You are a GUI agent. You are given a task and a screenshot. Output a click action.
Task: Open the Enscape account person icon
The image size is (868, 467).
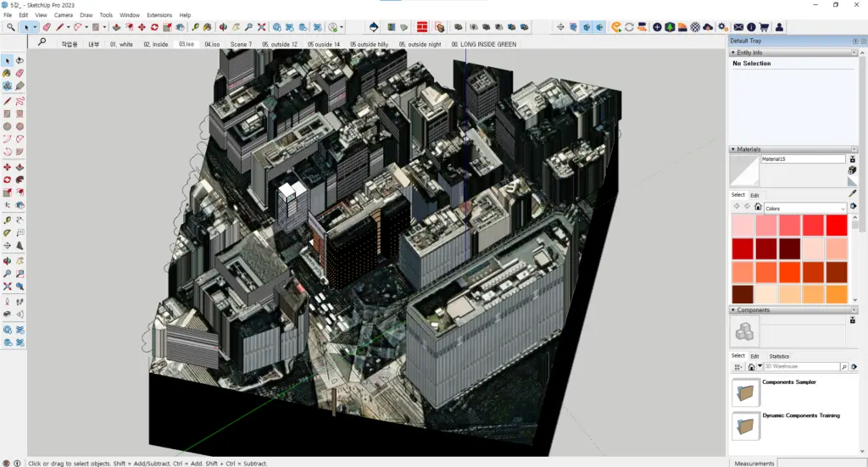click(x=780, y=27)
